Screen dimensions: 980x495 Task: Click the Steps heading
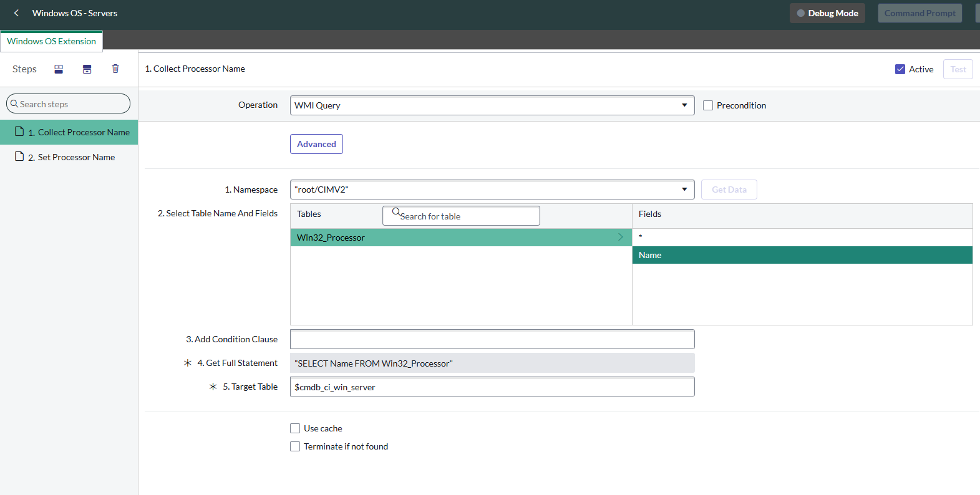(x=24, y=69)
